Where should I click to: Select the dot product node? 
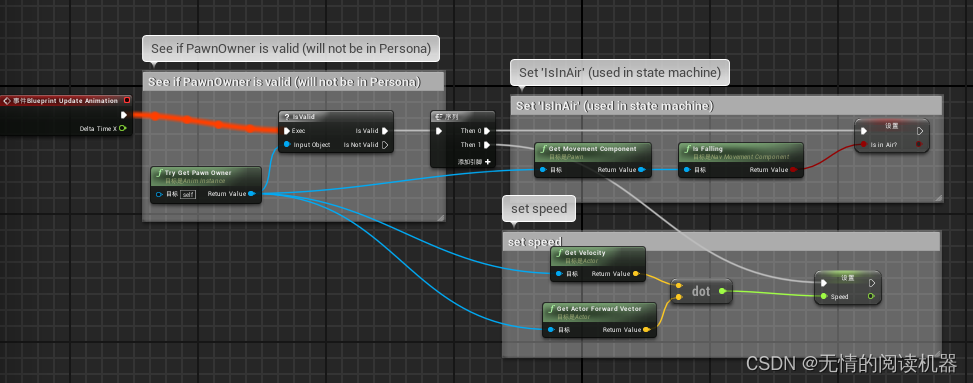[701, 291]
